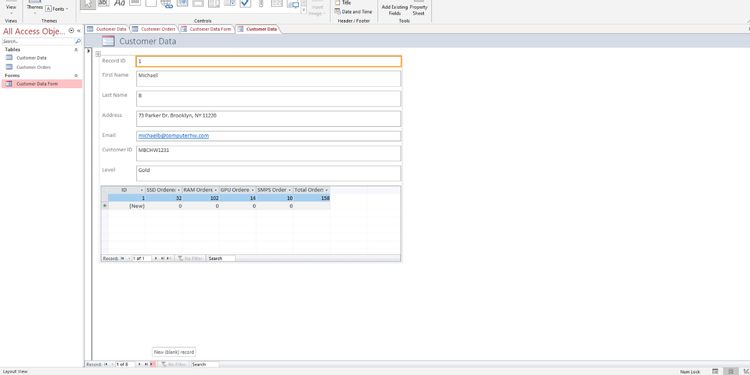Viewport: 750px width, 375px height.
Task: Click the layout selector cross icon
Action: pos(98,54)
